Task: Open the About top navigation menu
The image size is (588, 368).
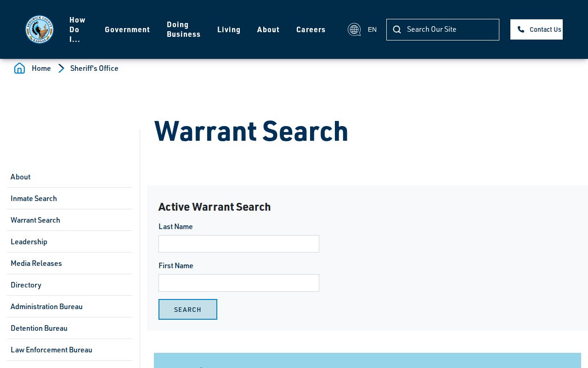Action: pyautogui.click(x=268, y=29)
